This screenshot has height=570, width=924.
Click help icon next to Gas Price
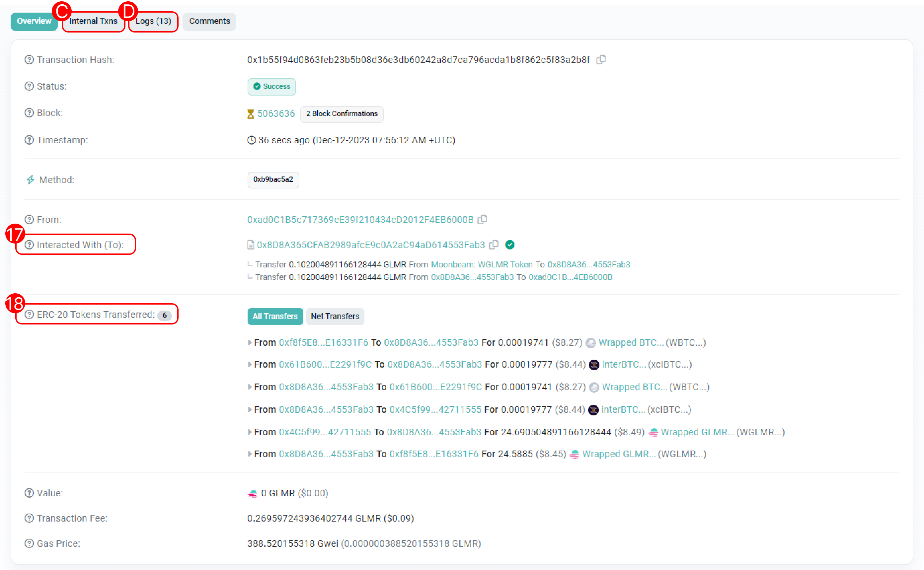(x=29, y=543)
